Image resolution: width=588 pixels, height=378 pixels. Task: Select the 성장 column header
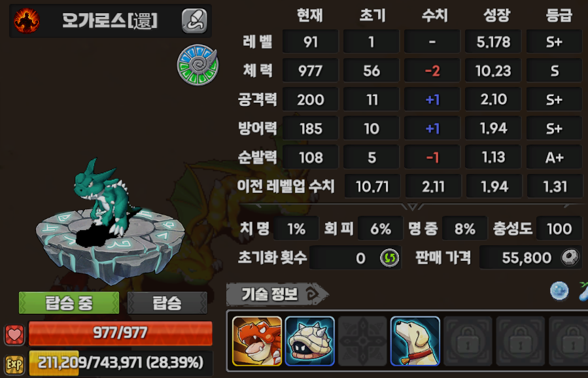pos(496,16)
